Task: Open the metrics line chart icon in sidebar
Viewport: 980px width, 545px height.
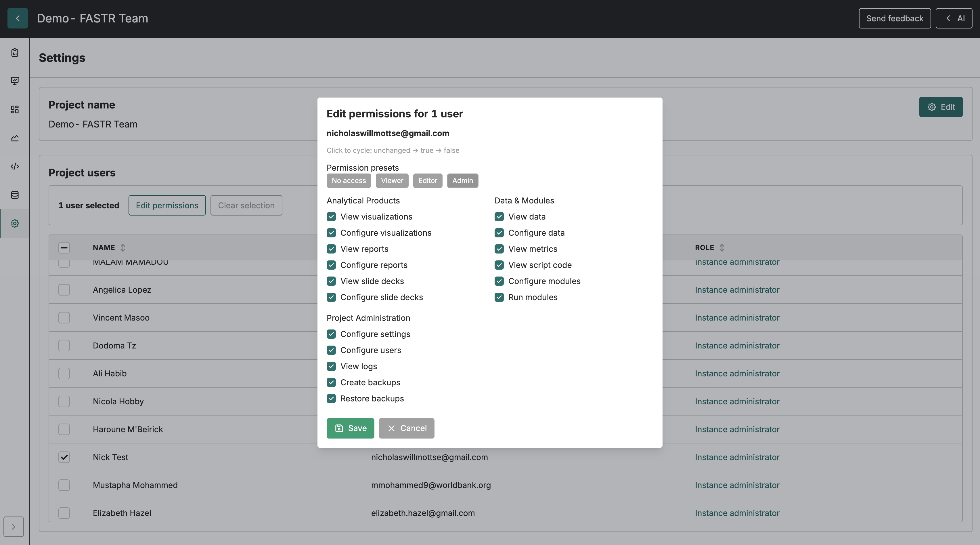Action: click(x=15, y=138)
